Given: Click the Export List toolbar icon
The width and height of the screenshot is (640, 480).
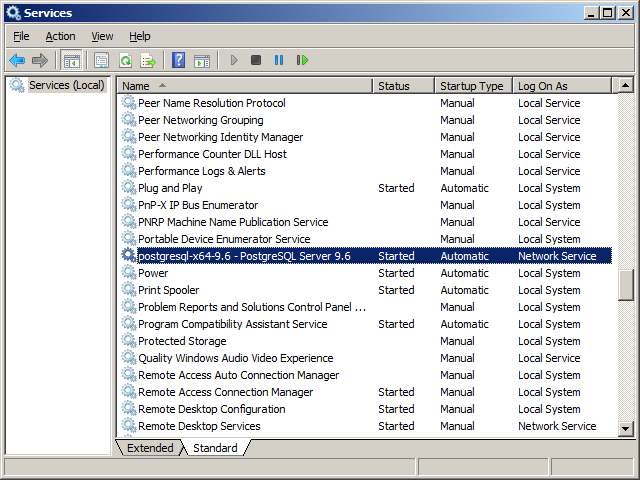Looking at the screenshot, I should pos(148,60).
